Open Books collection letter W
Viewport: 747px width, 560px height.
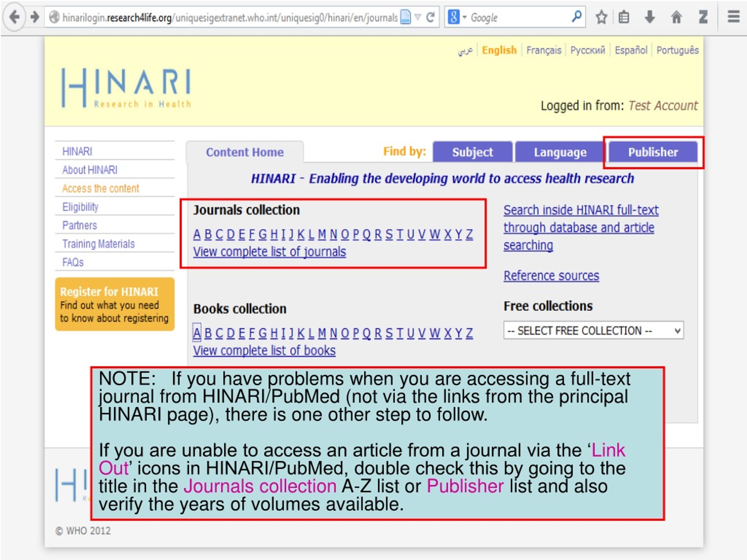(x=434, y=333)
